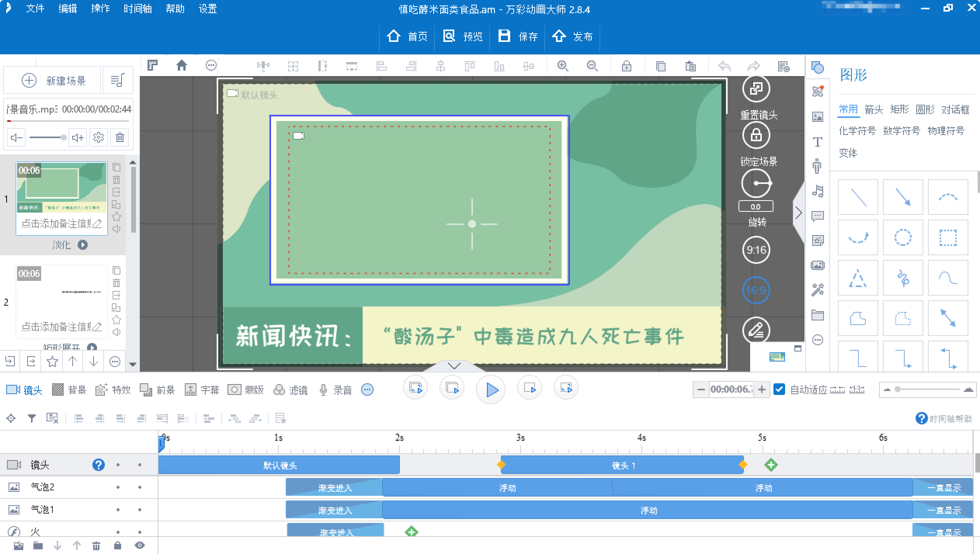Open the music note icon in sidebar
The height and width of the screenshot is (554, 980).
[818, 191]
